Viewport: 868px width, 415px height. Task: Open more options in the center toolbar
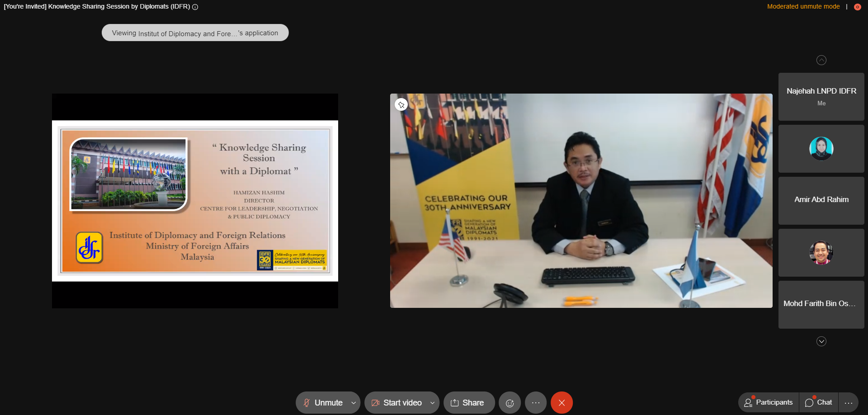click(536, 403)
